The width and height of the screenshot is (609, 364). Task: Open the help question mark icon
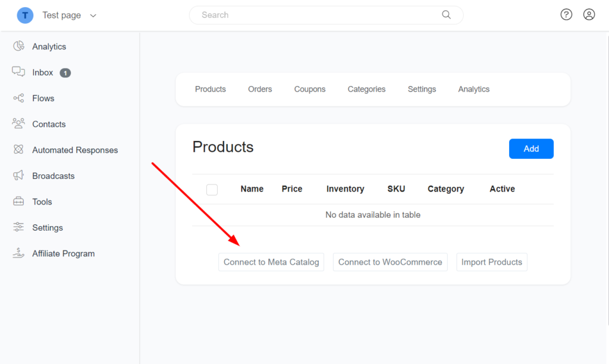(x=566, y=15)
